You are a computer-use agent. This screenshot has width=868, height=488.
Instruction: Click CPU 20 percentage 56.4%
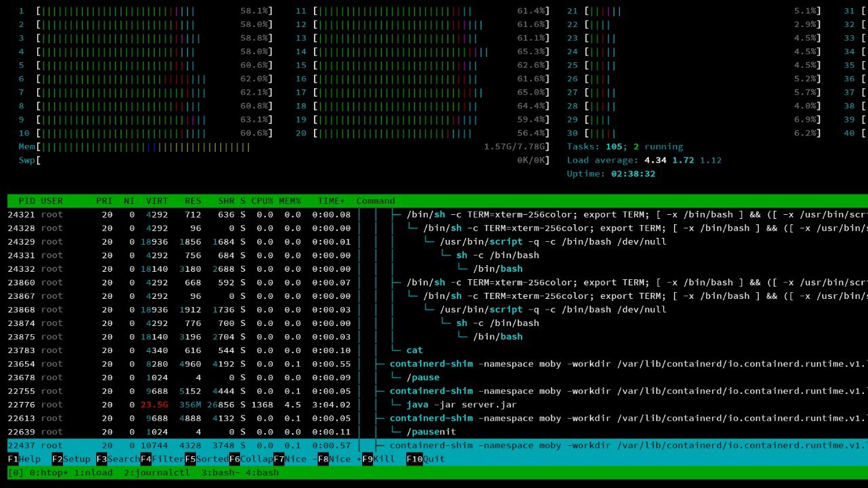pos(531,134)
